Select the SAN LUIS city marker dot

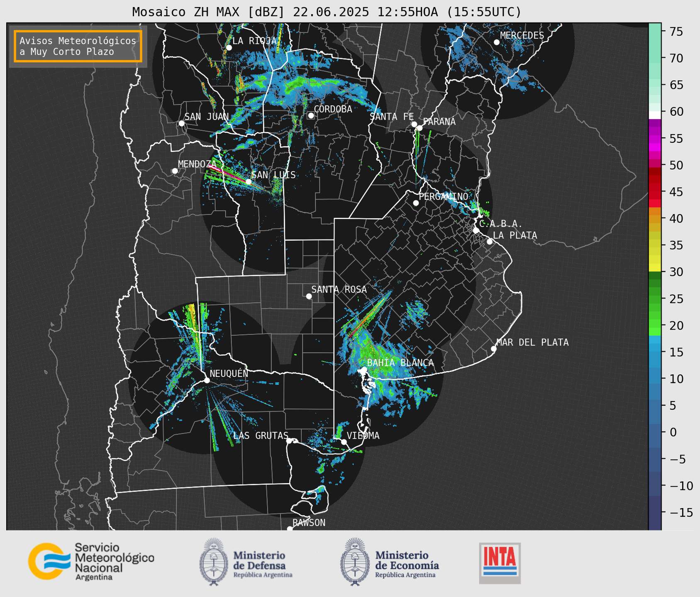tap(248, 181)
